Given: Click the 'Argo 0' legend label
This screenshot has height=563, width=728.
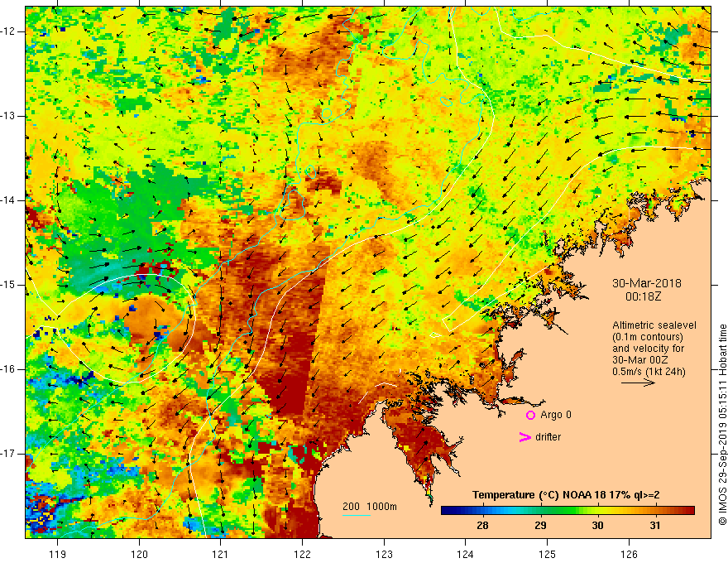Looking at the screenshot, I should point(556,415).
